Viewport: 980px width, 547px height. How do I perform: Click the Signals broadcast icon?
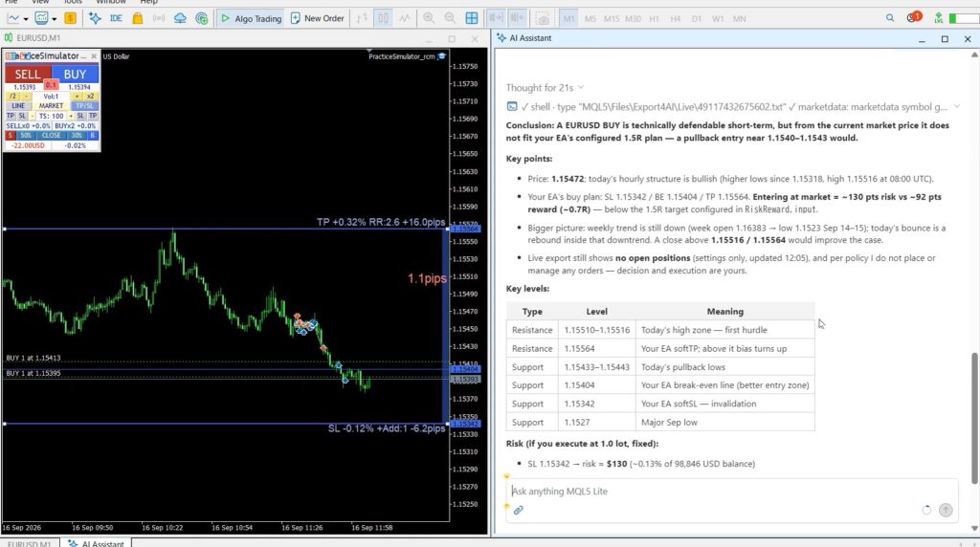click(x=159, y=18)
